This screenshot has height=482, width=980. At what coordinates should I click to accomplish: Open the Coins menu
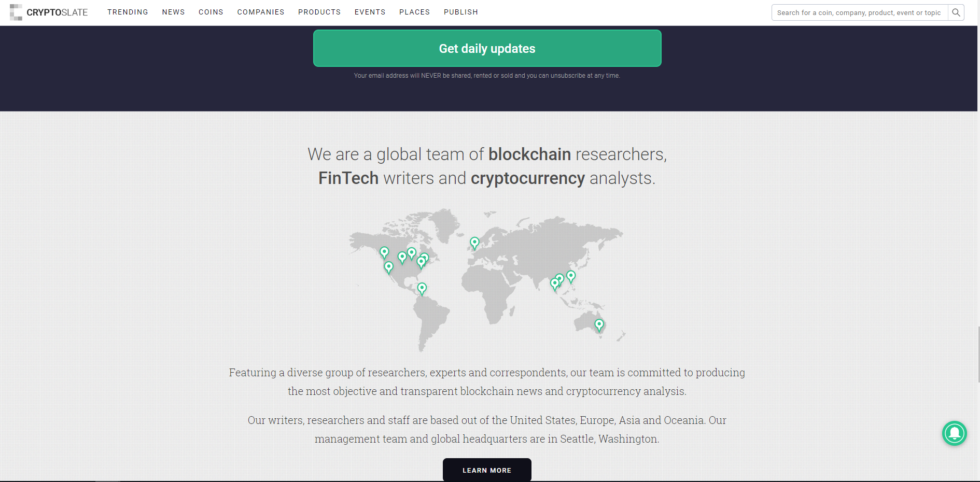point(211,12)
